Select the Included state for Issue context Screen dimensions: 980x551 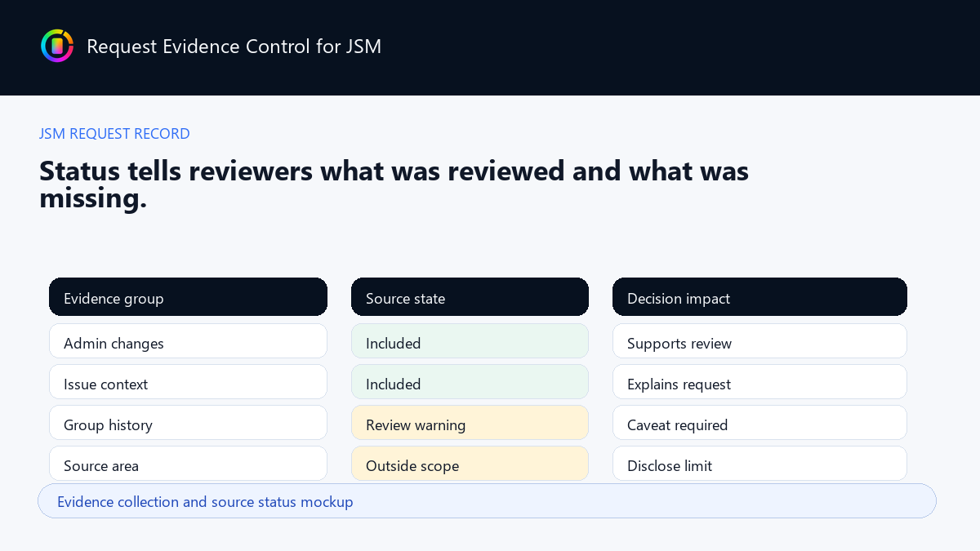(x=470, y=382)
